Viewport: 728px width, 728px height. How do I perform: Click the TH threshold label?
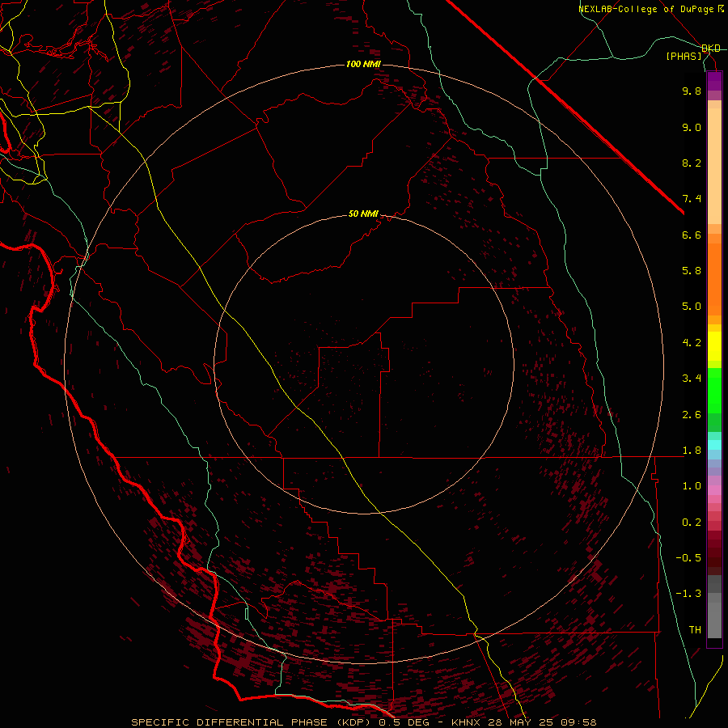tap(695, 630)
